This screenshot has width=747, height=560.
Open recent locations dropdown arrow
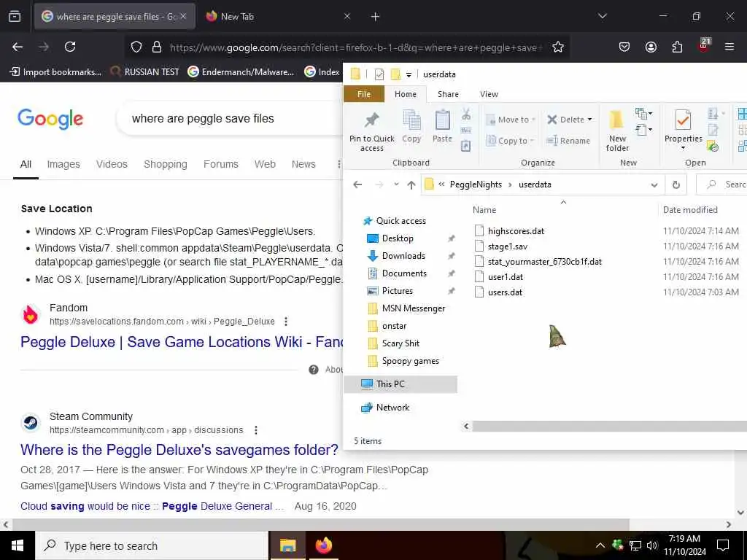coord(396,184)
